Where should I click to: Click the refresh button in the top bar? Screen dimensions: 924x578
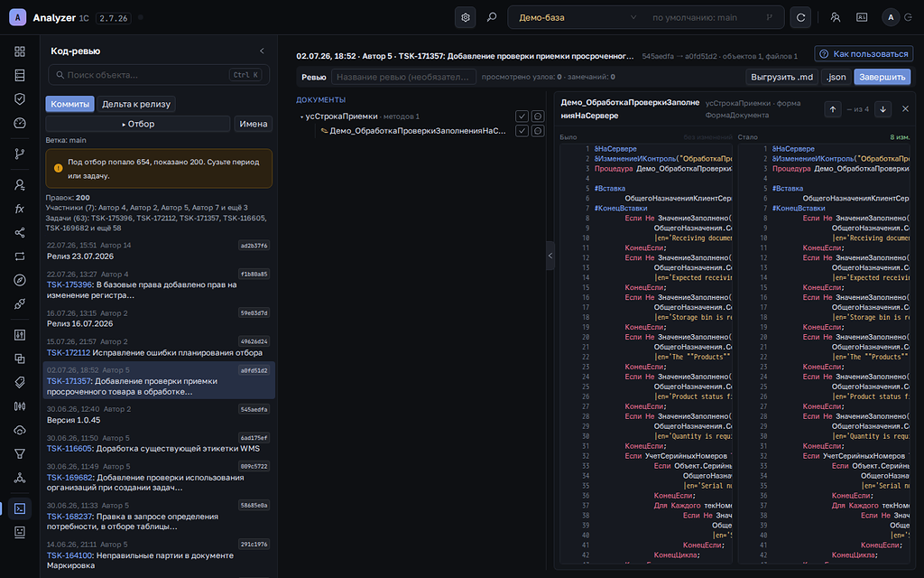[800, 18]
